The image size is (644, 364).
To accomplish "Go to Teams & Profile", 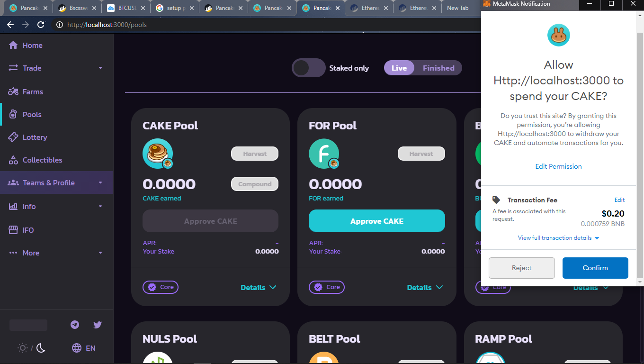I will [x=48, y=182].
